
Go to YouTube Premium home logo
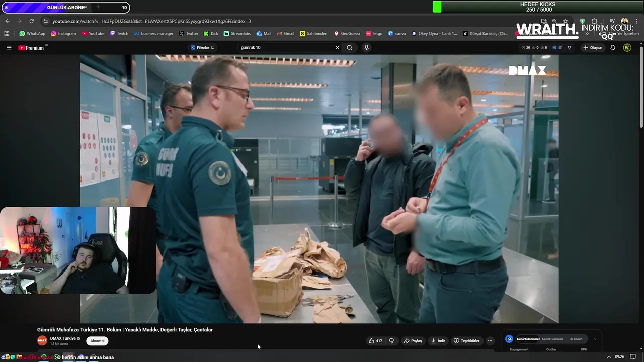tap(31, 48)
